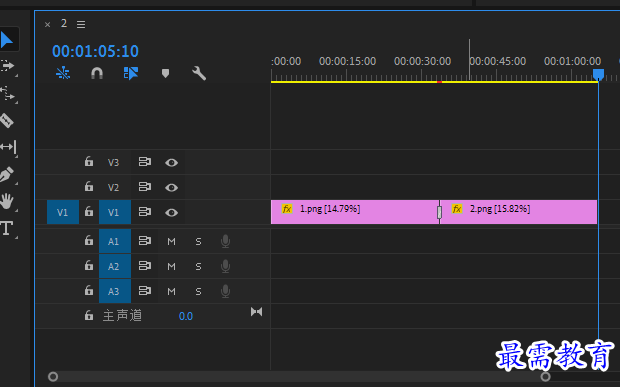Image resolution: width=620 pixels, height=387 pixels.
Task: Click fx badge on 1.png clip
Action: (x=287, y=209)
